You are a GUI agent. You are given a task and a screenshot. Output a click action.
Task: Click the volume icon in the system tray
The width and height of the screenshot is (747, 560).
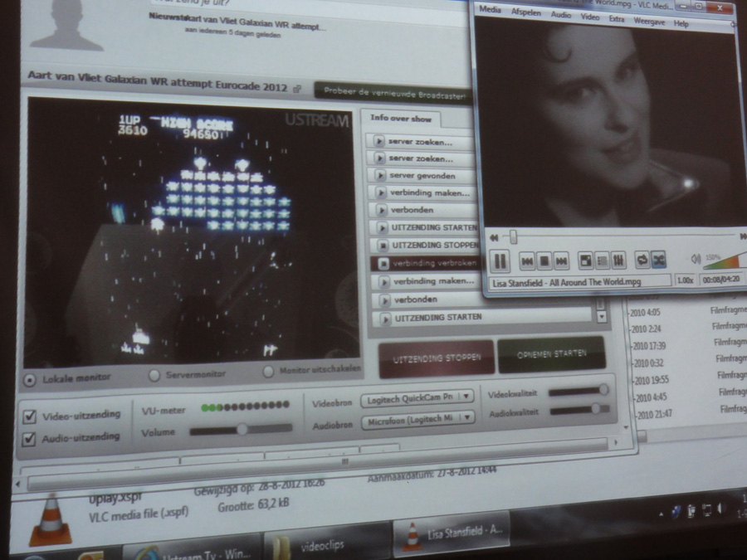pyautogui.click(x=720, y=509)
